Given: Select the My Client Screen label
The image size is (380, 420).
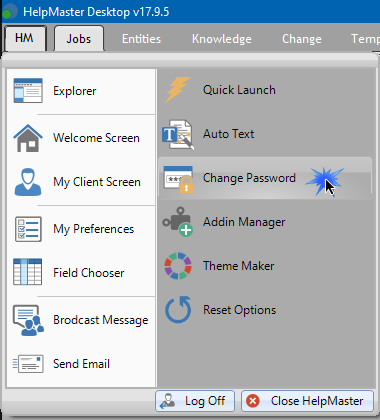Looking at the screenshot, I should coord(97,182).
